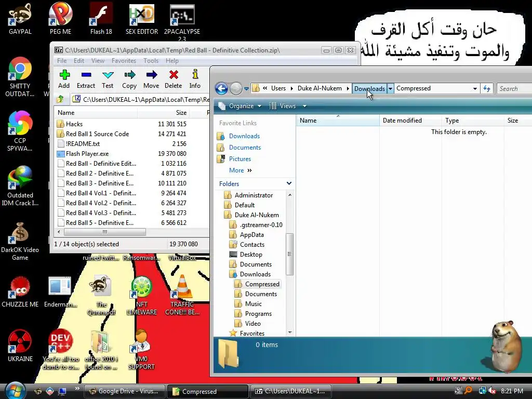
Task: Open the CCP SPYWA... desktop icon
Action: (x=20, y=131)
